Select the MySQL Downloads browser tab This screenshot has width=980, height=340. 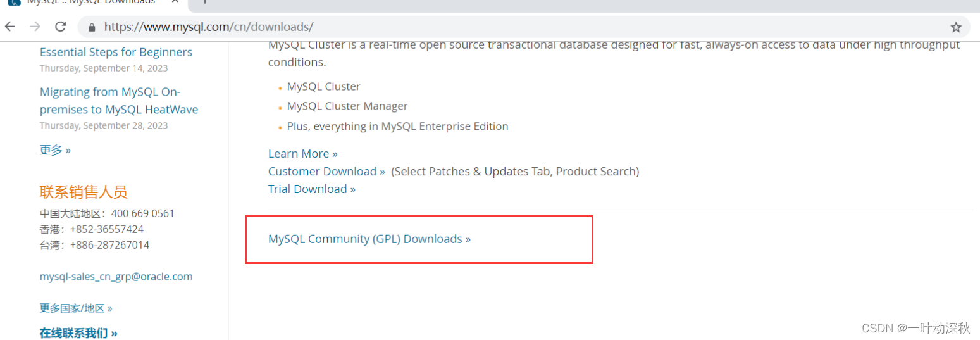click(95, 3)
